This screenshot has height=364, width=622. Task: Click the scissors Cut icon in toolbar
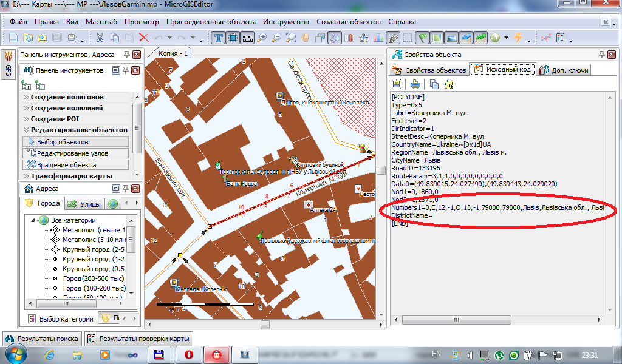100,38
